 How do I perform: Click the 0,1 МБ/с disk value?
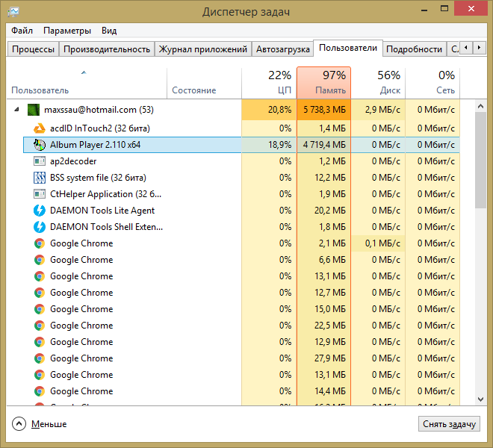[x=382, y=243]
